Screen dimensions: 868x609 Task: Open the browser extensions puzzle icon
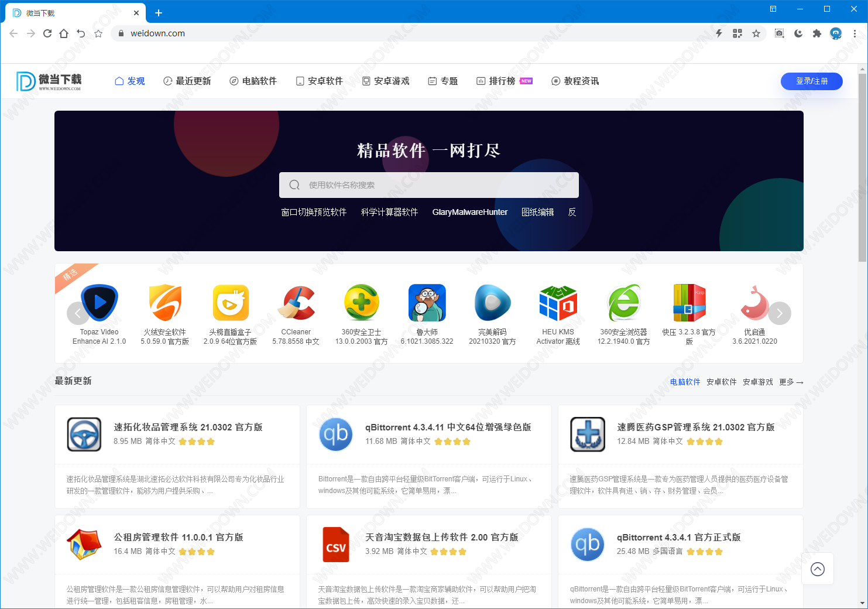pos(816,33)
